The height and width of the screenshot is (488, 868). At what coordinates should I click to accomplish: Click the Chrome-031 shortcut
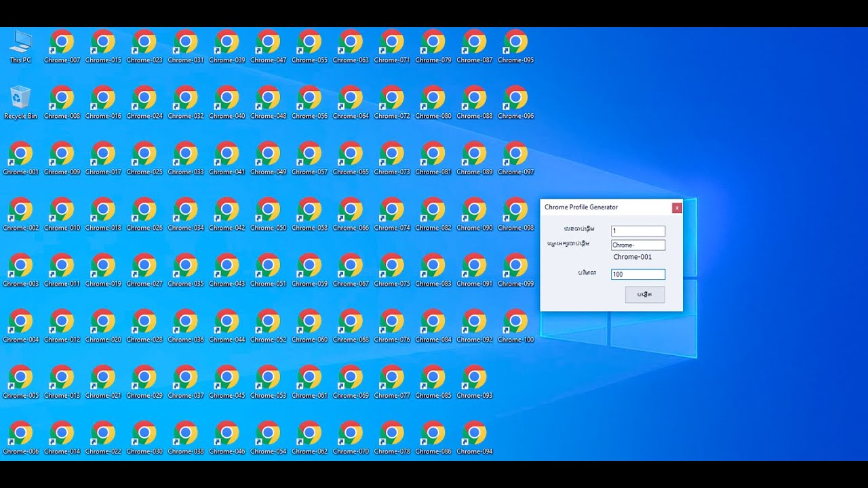186,47
